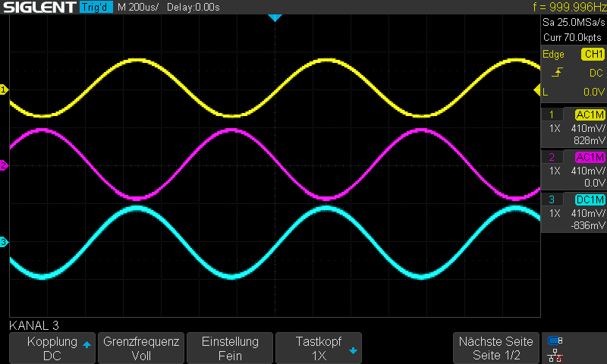
Task: Click the blue trigger position marker at top
Action: [x=275, y=17]
